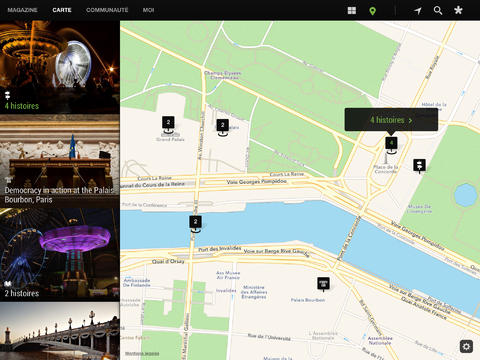
Task: Go to the COMMUNAUTÉ tab
Action: 107,10
